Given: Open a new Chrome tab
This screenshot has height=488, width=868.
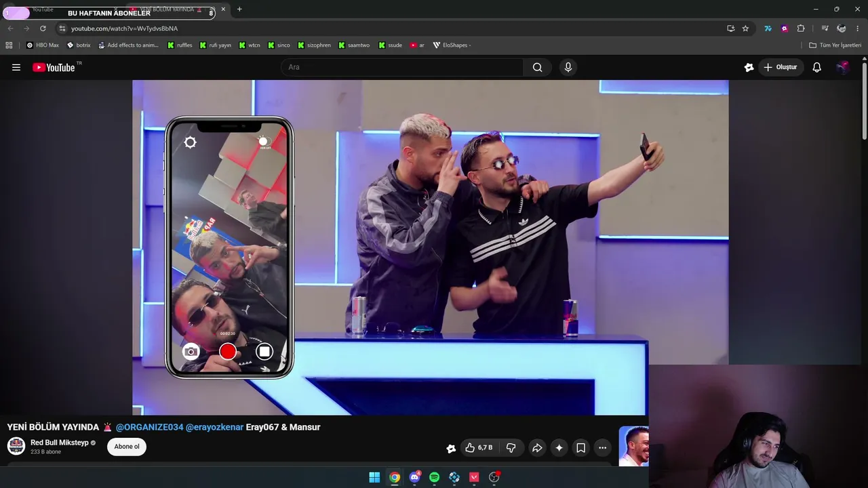Looking at the screenshot, I should (x=239, y=9).
